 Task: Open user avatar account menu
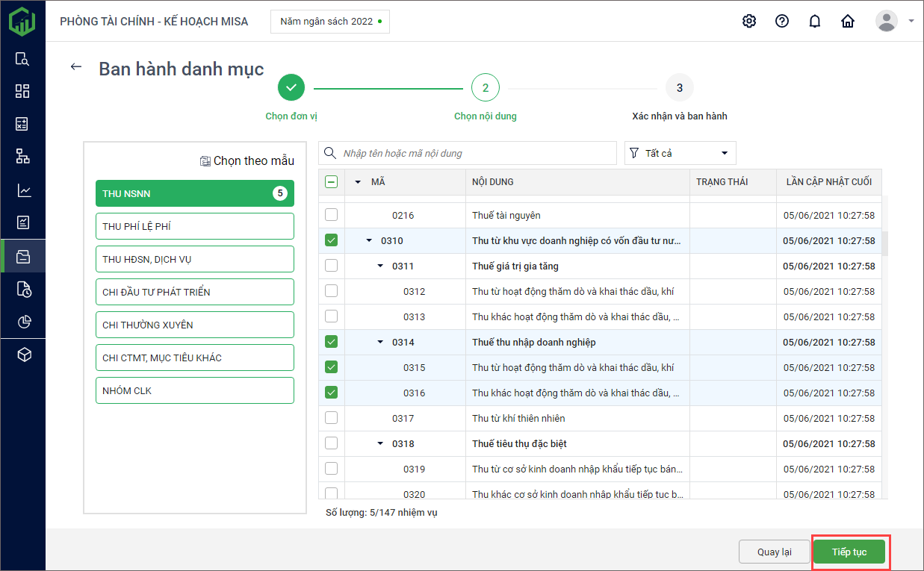coord(887,21)
